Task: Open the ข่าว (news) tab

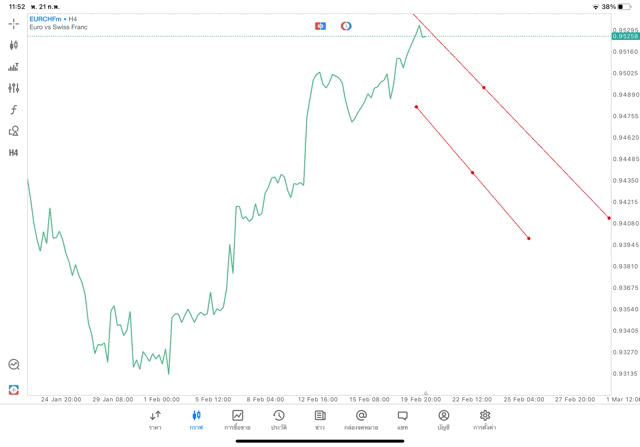Action: [x=320, y=419]
